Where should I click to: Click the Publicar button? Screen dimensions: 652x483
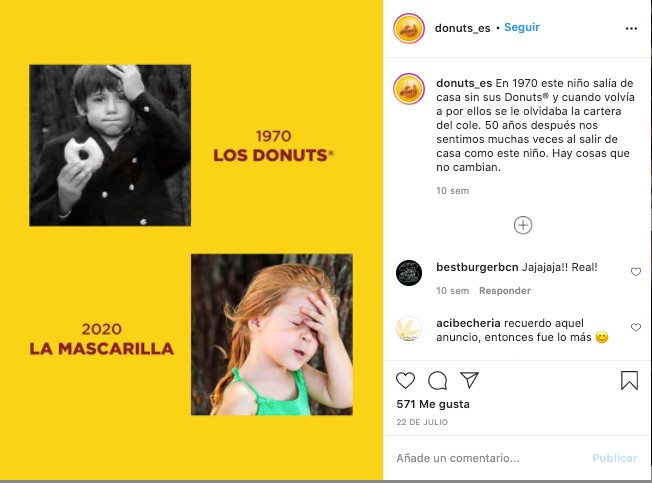click(x=614, y=458)
